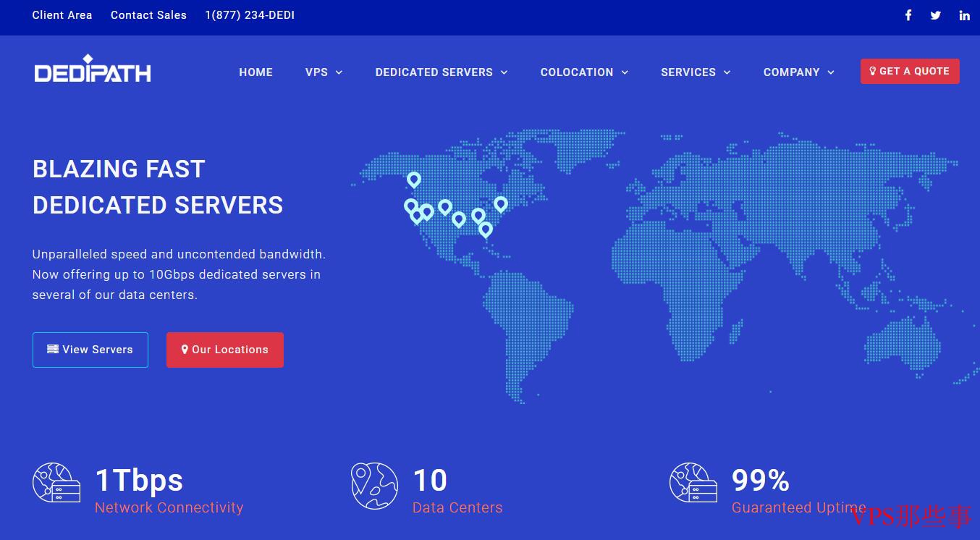Go to the Home page
Viewport: 980px width, 540px height.
[256, 72]
